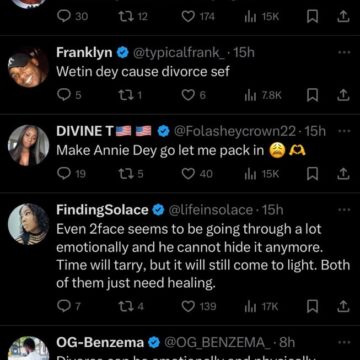360x360 pixels.
Task: Open @typicalfrank_ profile handle
Action: 179,52
